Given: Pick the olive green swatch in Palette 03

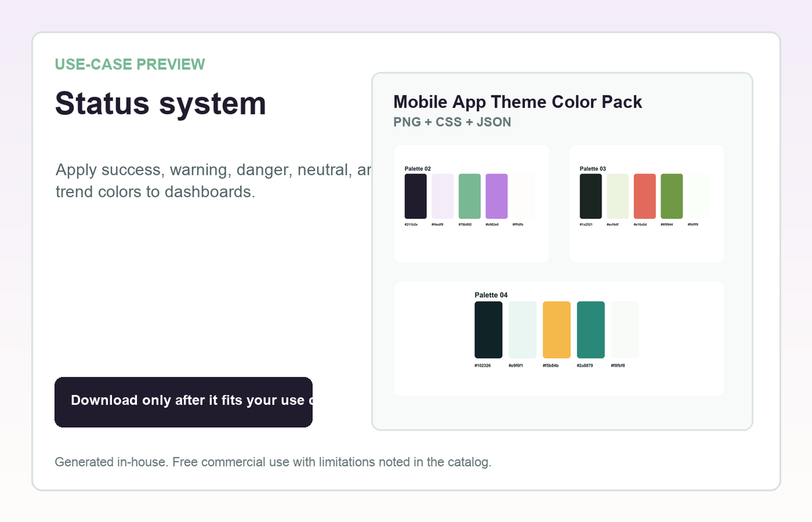Looking at the screenshot, I should coord(672,196).
